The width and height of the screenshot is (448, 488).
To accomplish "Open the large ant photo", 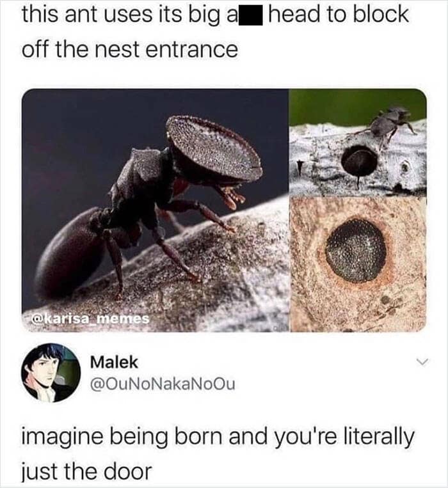I will click(x=155, y=210).
